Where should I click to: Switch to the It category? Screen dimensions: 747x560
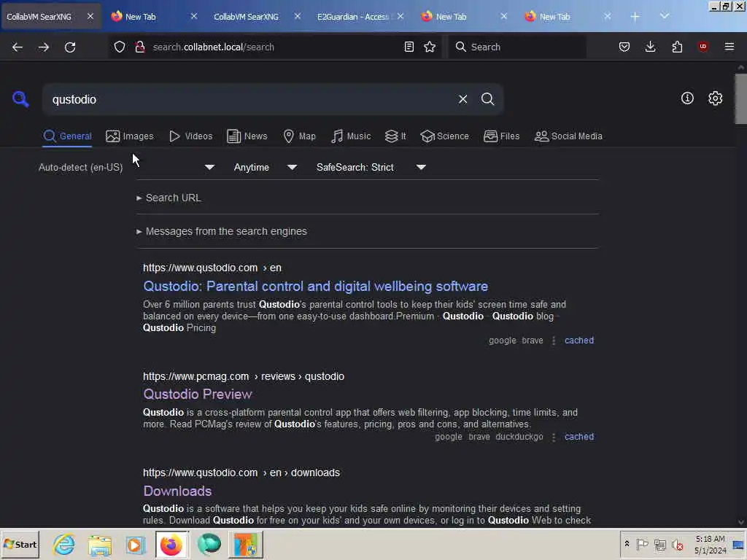(x=395, y=136)
